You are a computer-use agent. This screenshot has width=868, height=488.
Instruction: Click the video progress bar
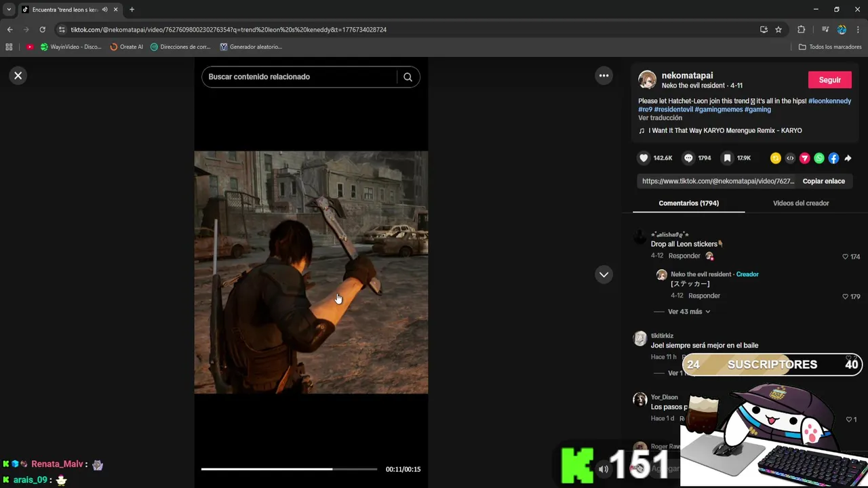[289, 469]
